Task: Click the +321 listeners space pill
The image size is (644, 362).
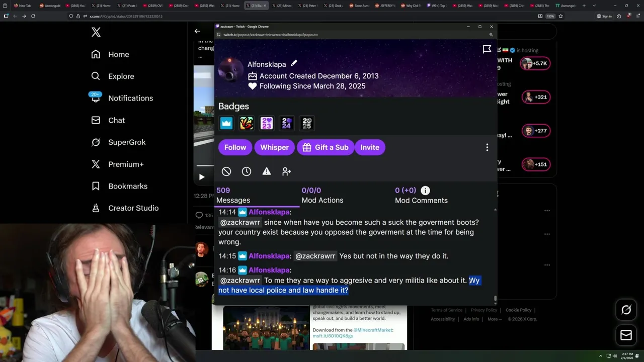Action: point(536,97)
